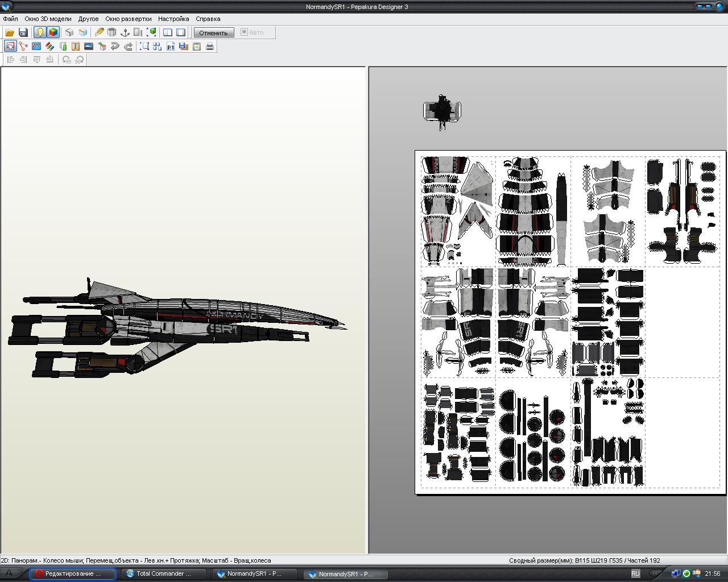Open the Настройка menu
Image resolution: width=728 pixels, height=582 pixels.
coord(173,19)
